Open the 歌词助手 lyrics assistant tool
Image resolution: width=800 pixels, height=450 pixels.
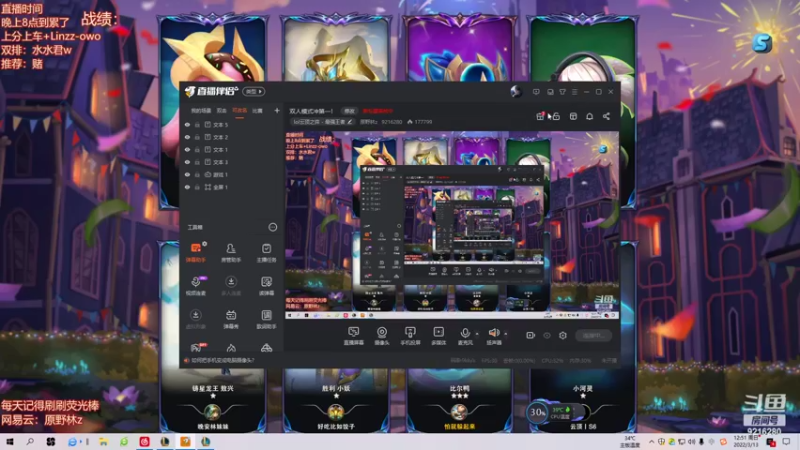[x=266, y=319]
